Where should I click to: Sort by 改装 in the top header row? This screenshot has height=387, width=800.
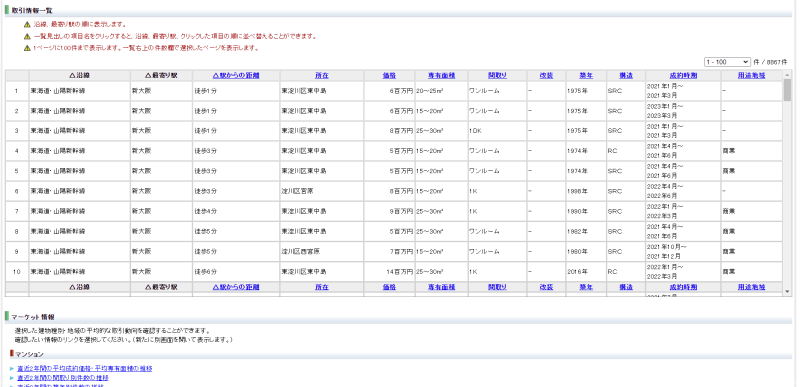(x=546, y=75)
